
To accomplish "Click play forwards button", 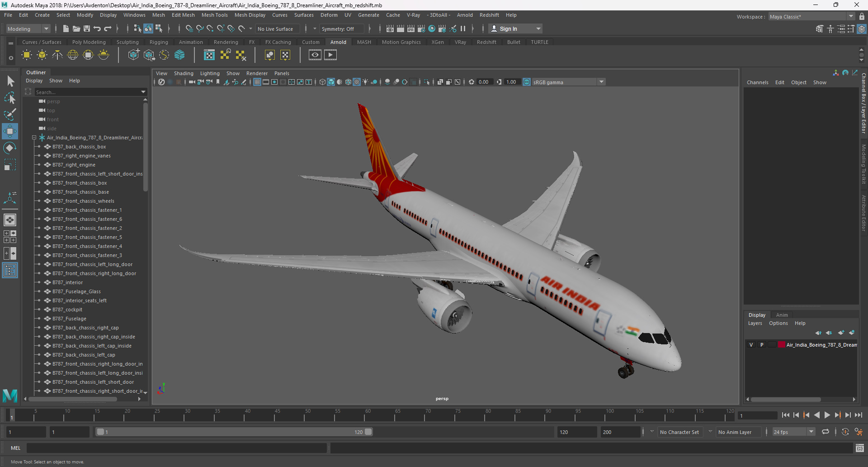I will pyautogui.click(x=827, y=415).
